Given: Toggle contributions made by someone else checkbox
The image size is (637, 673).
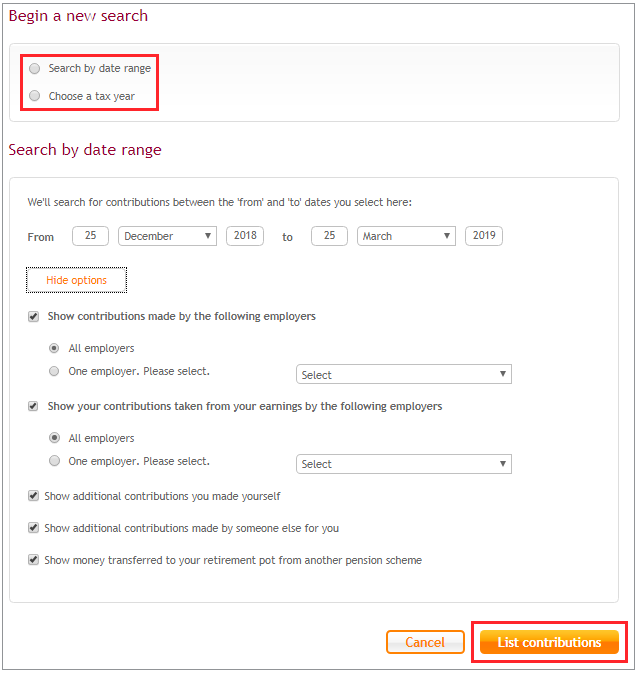Looking at the screenshot, I should click(x=33, y=528).
